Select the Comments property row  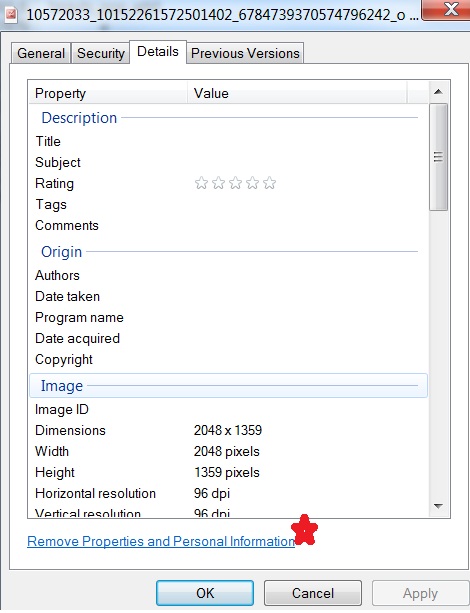[229, 226]
